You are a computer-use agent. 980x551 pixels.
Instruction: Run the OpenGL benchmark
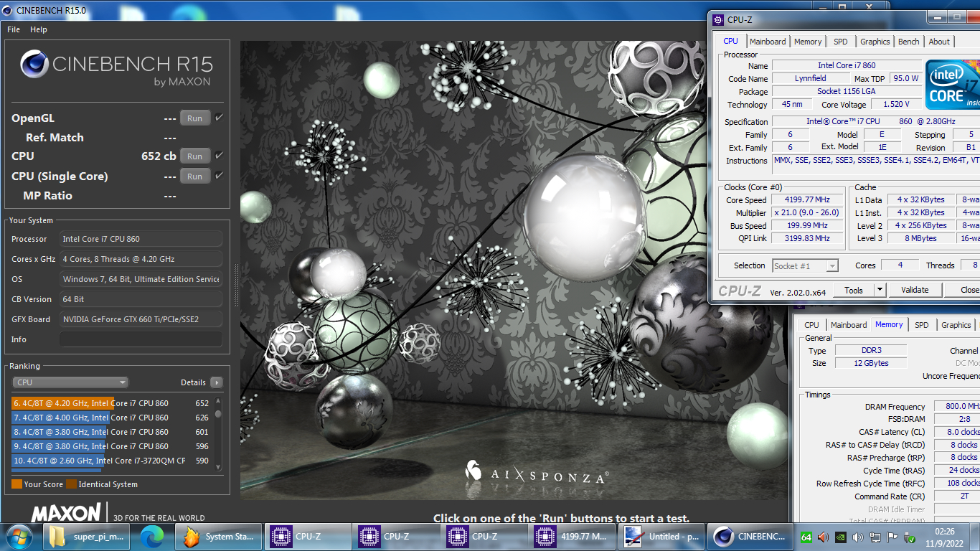[194, 118]
